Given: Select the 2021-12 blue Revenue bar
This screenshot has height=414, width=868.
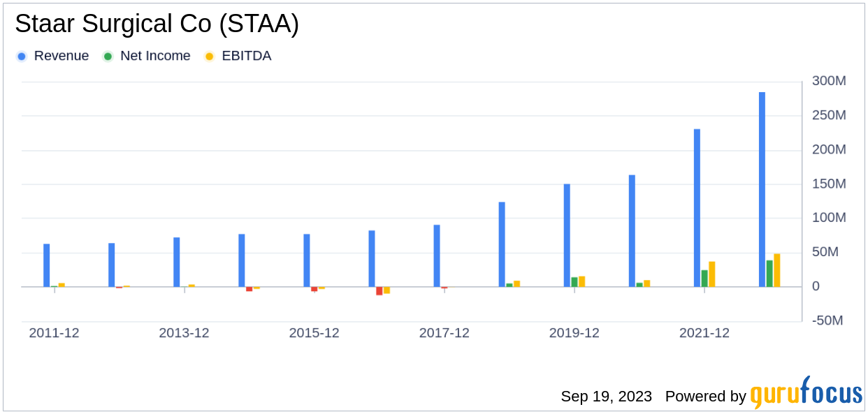Looking at the screenshot, I should click(x=697, y=208).
